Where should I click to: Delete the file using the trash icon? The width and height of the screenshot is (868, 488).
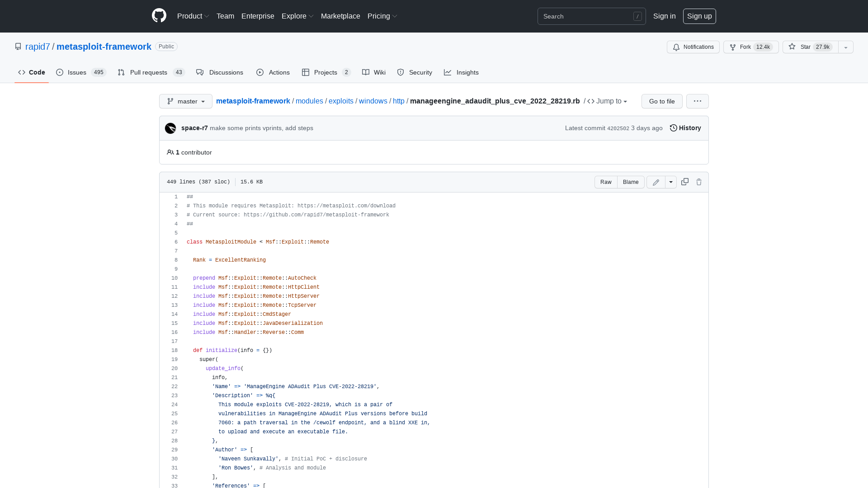(699, 182)
